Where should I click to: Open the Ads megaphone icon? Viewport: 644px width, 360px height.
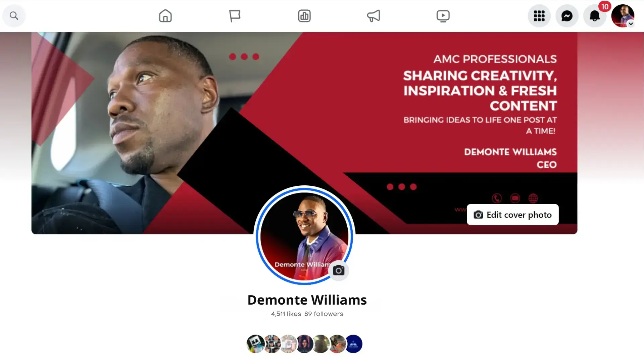pyautogui.click(x=374, y=16)
